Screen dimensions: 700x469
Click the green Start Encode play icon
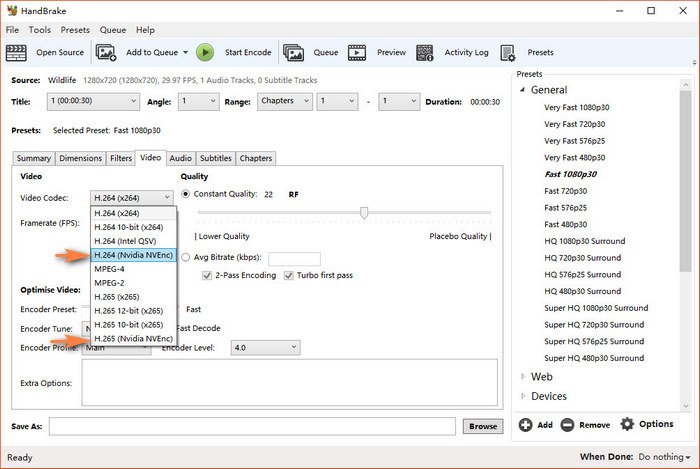click(205, 53)
